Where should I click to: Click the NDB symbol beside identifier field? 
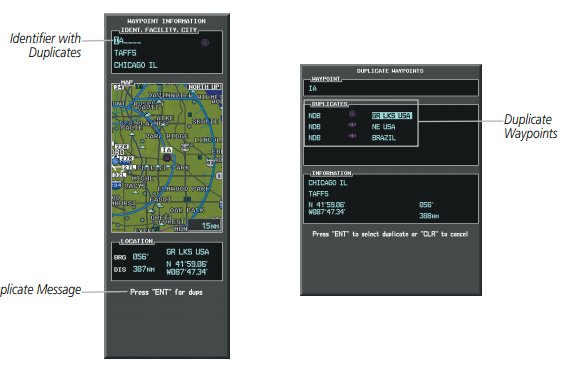coord(205,43)
